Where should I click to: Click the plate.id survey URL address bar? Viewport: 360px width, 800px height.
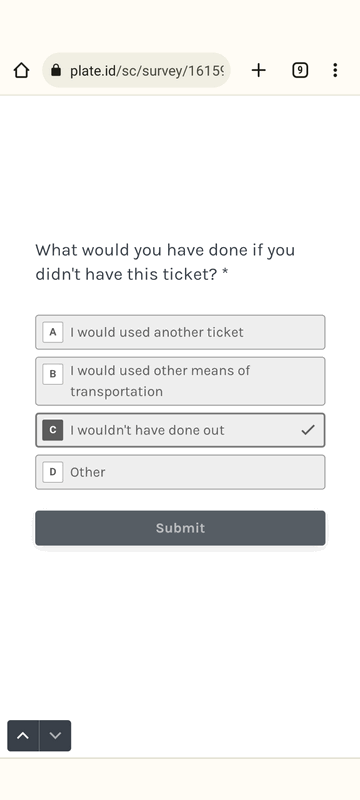136,70
